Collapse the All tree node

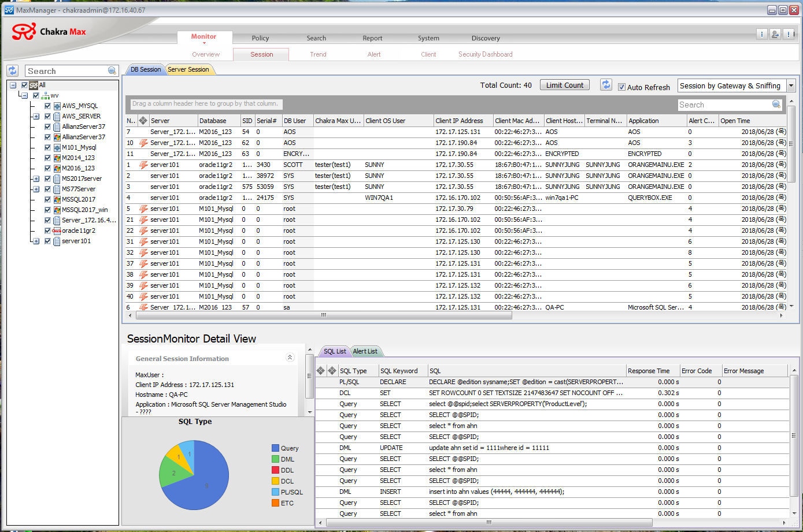point(13,85)
